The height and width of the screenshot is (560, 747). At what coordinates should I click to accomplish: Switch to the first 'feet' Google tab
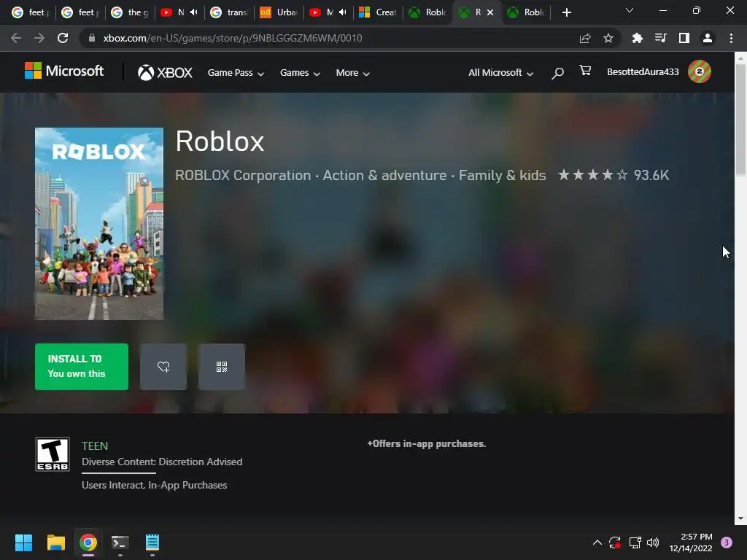(x=31, y=12)
